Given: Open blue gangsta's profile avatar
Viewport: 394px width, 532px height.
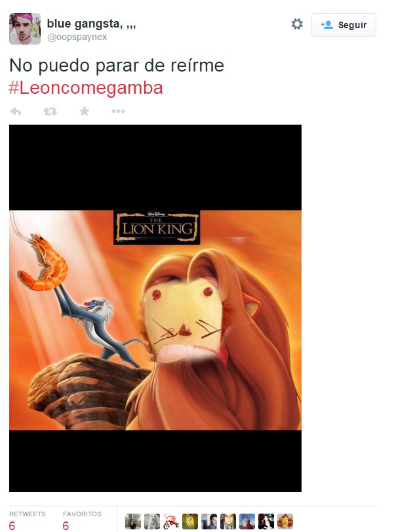Looking at the screenshot, I should (x=25, y=29).
